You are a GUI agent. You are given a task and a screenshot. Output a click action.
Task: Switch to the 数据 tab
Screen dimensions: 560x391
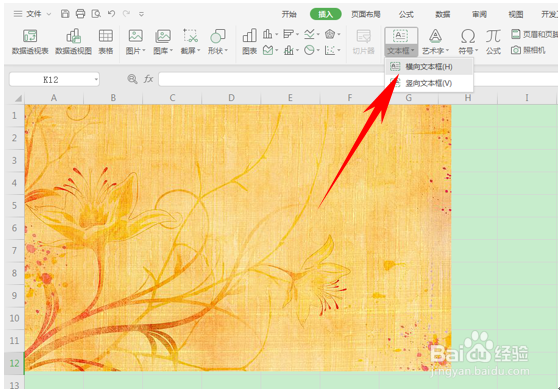tap(442, 14)
